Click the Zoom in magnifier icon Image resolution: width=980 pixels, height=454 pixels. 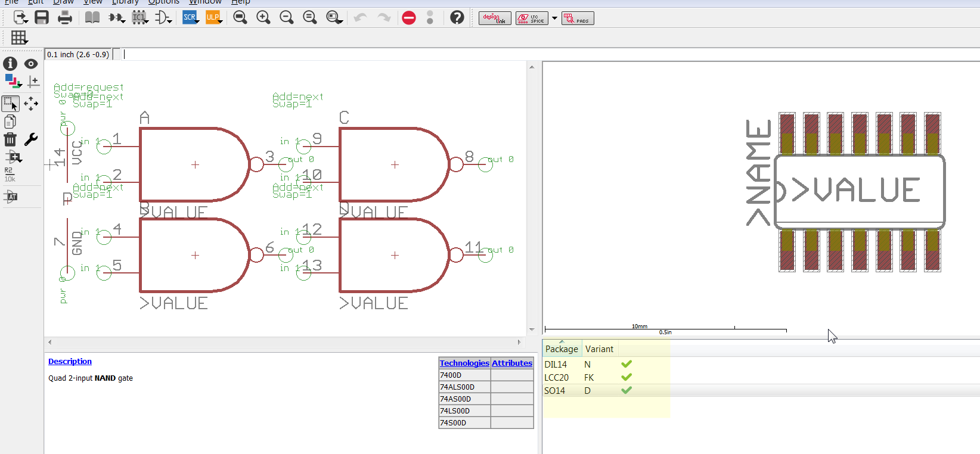point(263,18)
